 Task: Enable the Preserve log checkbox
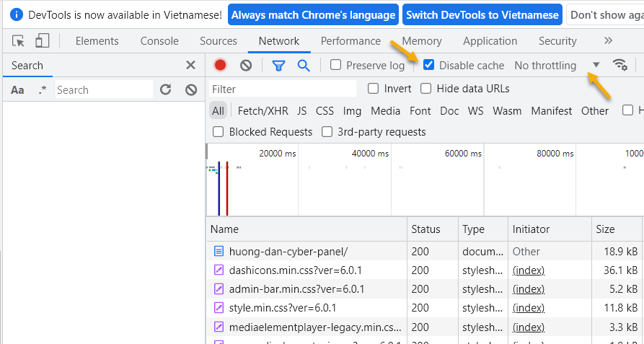[336, 65]
